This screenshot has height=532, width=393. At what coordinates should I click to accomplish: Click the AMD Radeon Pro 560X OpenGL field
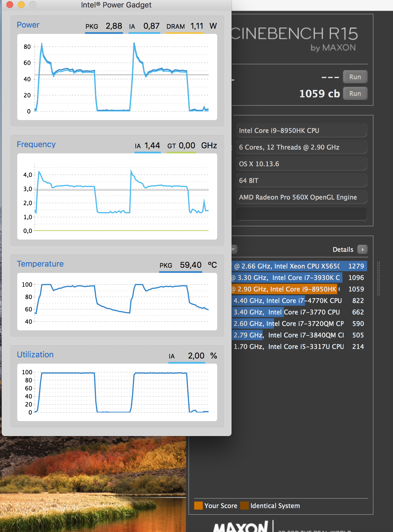point(301,197)
